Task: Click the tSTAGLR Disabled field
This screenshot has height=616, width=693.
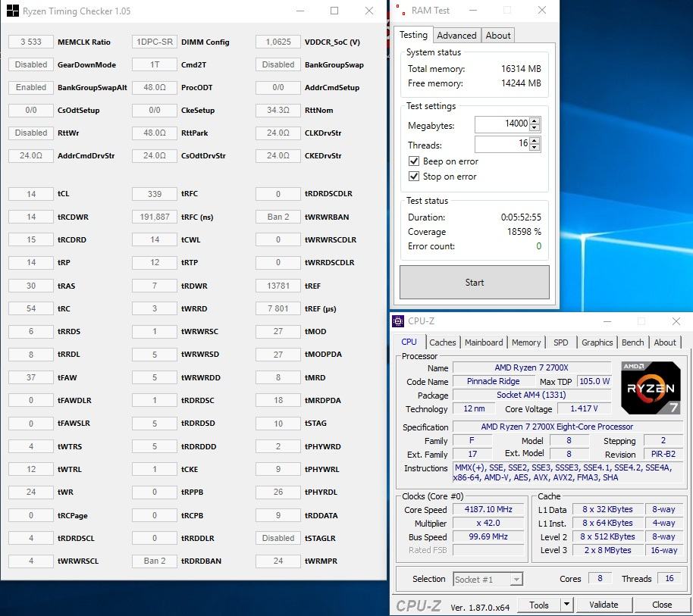Action: point(278,538)
